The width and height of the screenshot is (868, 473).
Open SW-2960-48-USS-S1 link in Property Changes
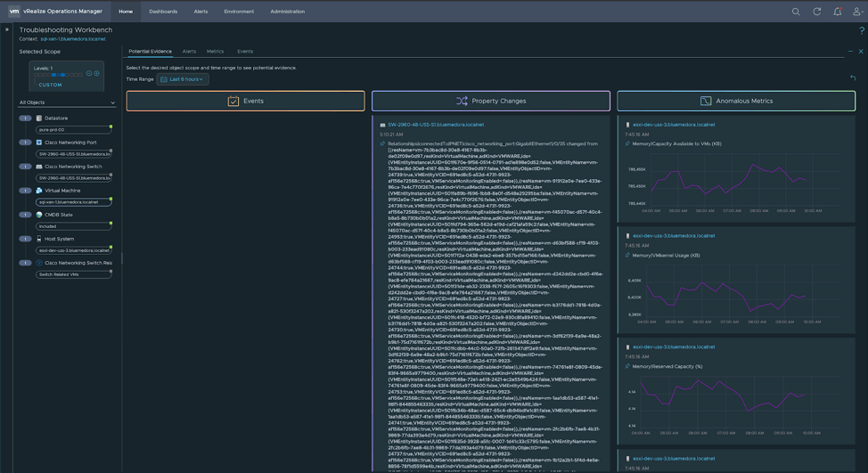tap(436, 125)
